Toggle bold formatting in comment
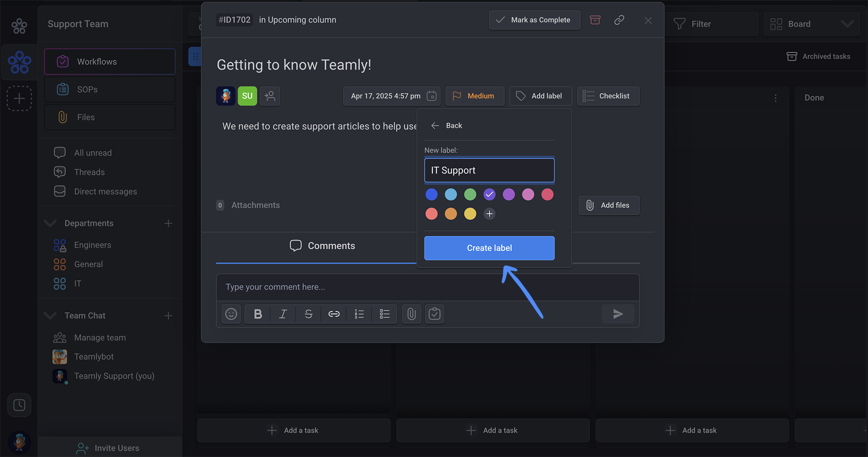The height and width of the screenshot is (457, 868). coord(258,314)
